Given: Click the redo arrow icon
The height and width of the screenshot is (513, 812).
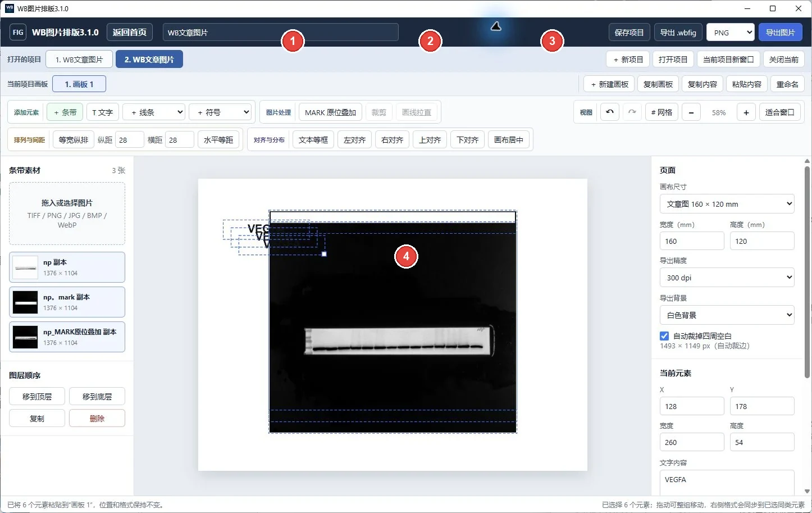Looking at the screenshot, I should pos(632,112).
